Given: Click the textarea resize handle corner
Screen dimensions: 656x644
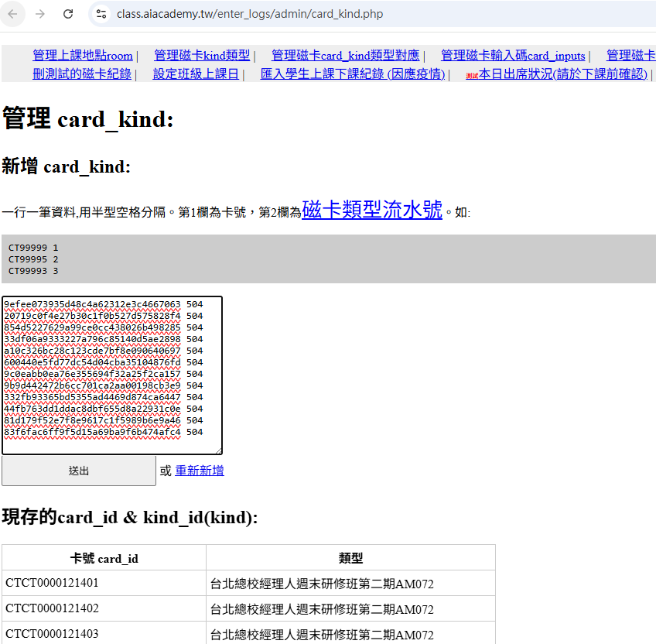Looking at the screenshot, I should (x=218, y=450).
